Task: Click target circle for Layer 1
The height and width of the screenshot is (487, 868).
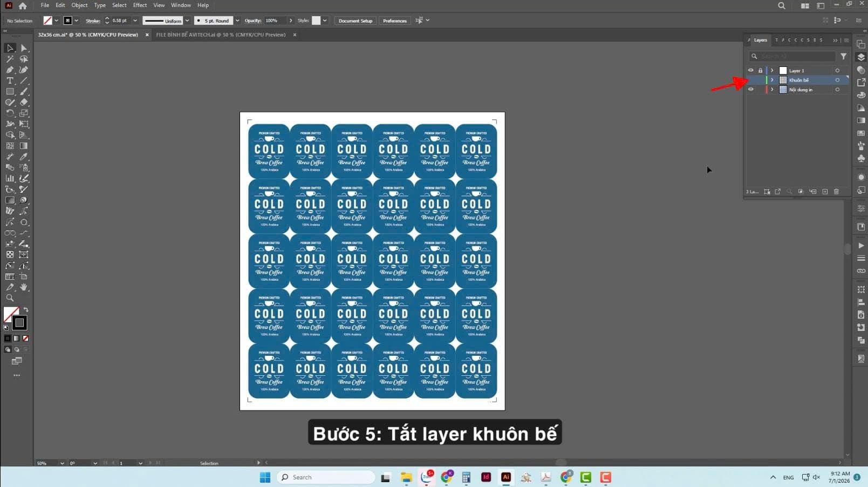Action: (837, 70)
